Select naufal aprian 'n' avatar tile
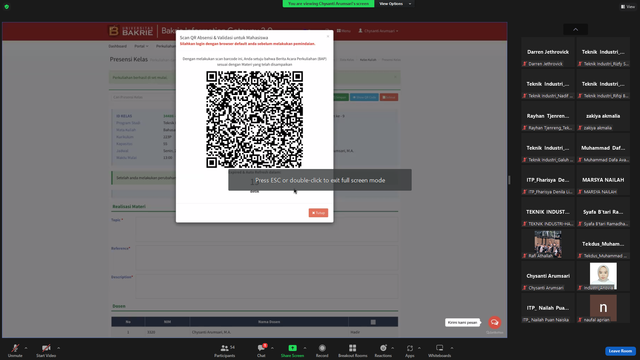 tap(603, 308)
